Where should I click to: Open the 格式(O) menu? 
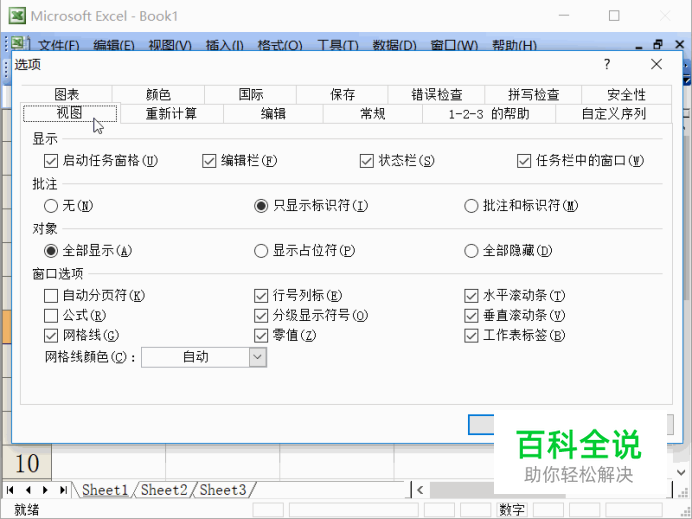pos(280,45)
